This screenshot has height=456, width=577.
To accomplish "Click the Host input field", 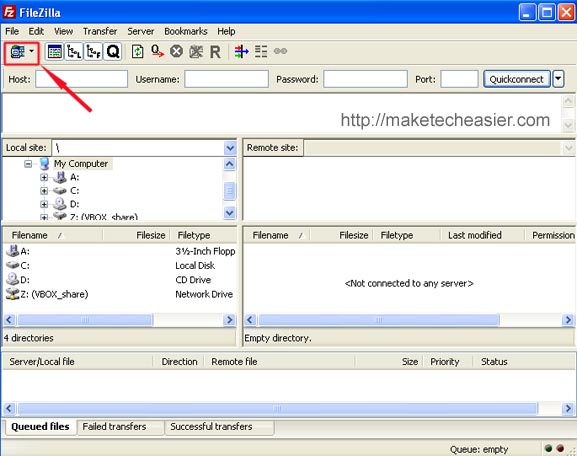I will [x=81, y=79].
